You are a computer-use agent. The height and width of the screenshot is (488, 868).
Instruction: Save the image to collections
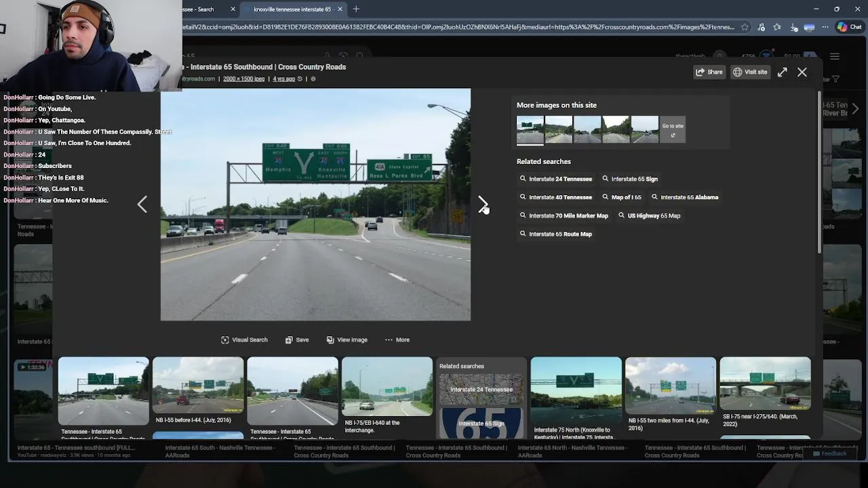(x=297, y=340)
